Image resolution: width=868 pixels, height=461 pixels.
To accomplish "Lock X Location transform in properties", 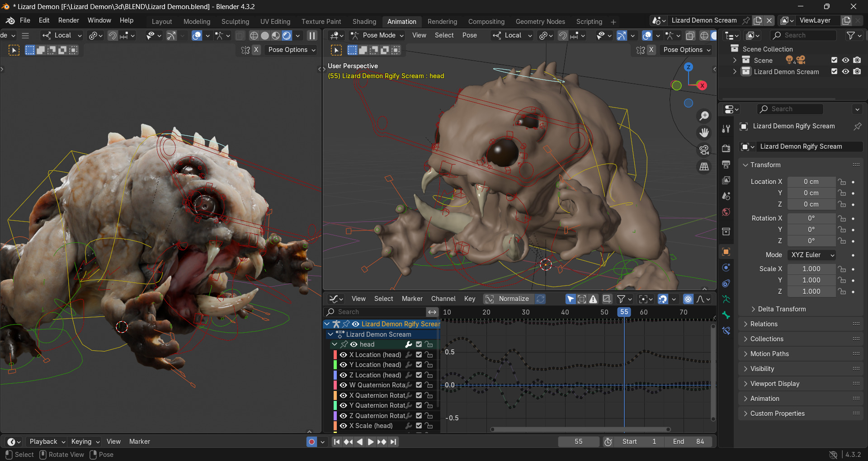I will pyautogui.click(x=842, y=182).
